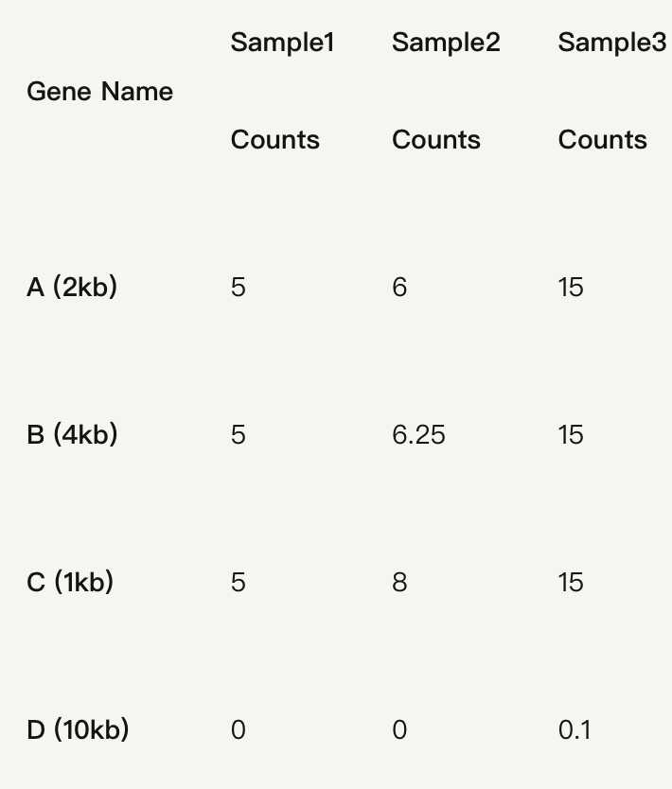
Task: Select the gene A (2kb) row label
Action: (x=72, y=287)
